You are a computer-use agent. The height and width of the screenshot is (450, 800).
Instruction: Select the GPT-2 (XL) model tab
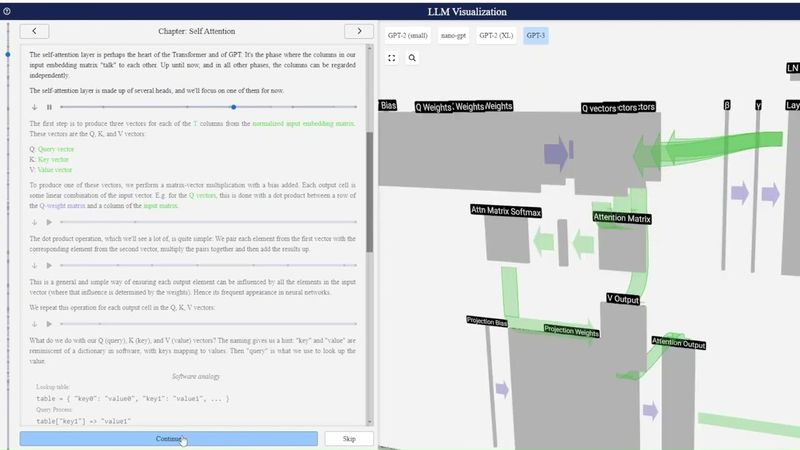click(x=496, y=36)
